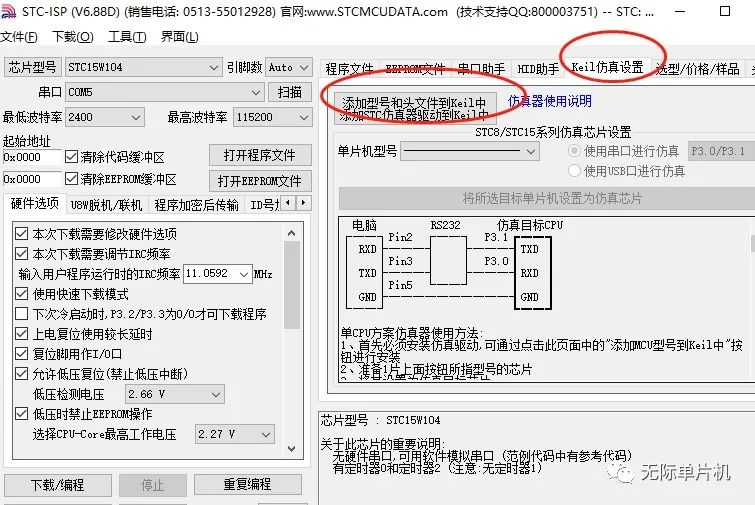Switch to the Keil仿真设置 tab
Screen dimensions: 755x505
pos(608,67)
